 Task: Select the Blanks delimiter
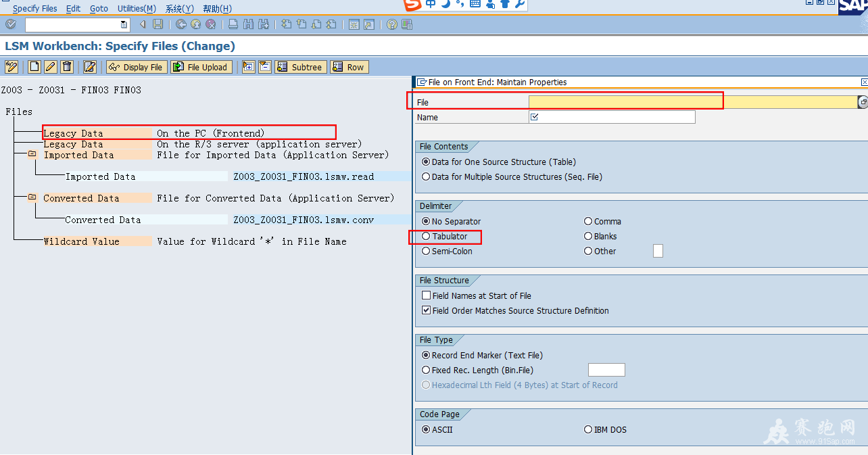tap(600, 237)
